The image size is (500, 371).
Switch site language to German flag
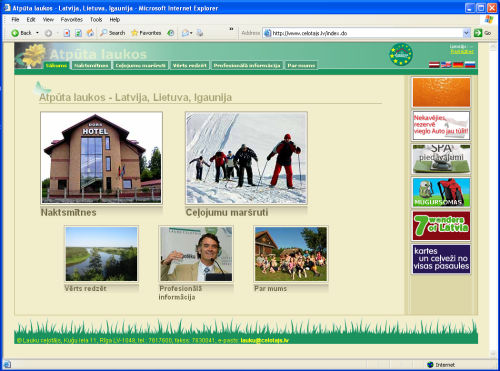click(x=458, y=65)
